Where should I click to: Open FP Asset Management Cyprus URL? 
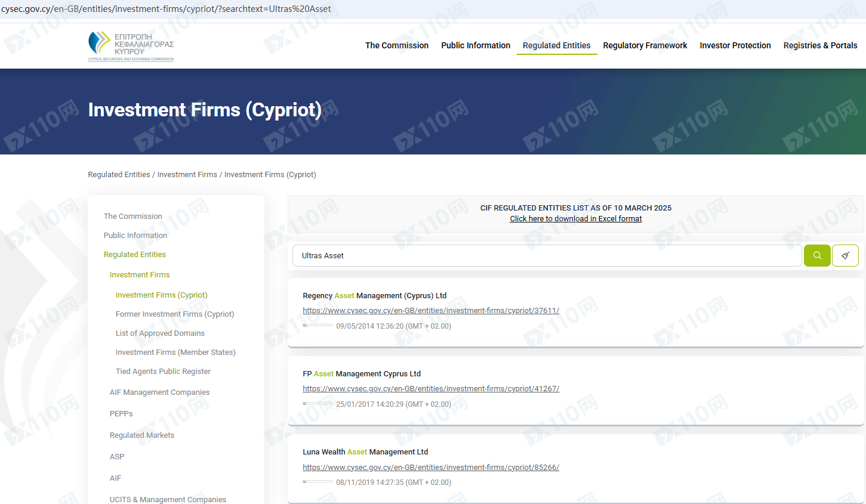(430, 389)
